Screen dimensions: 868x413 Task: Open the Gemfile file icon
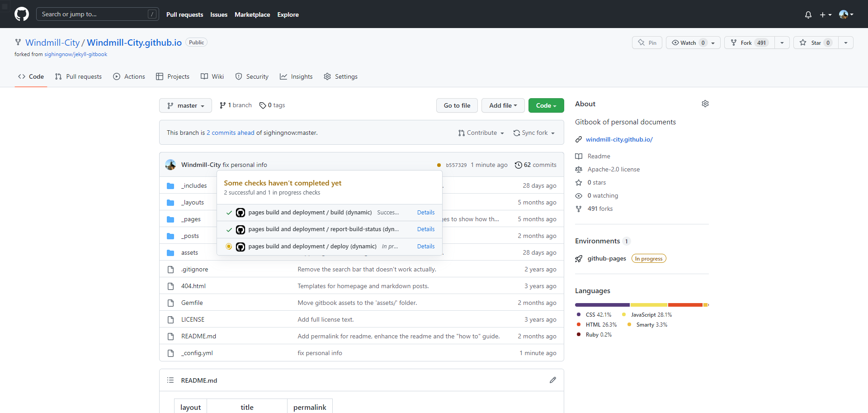[x=170, y=303]
